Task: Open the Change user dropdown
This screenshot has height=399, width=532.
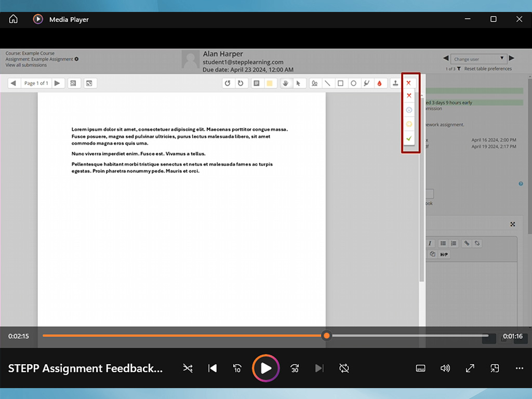Action: [478, 59]
